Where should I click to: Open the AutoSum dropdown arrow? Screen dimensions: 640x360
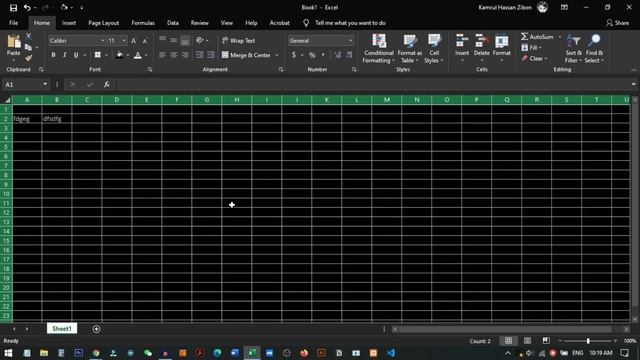(560, 37)
